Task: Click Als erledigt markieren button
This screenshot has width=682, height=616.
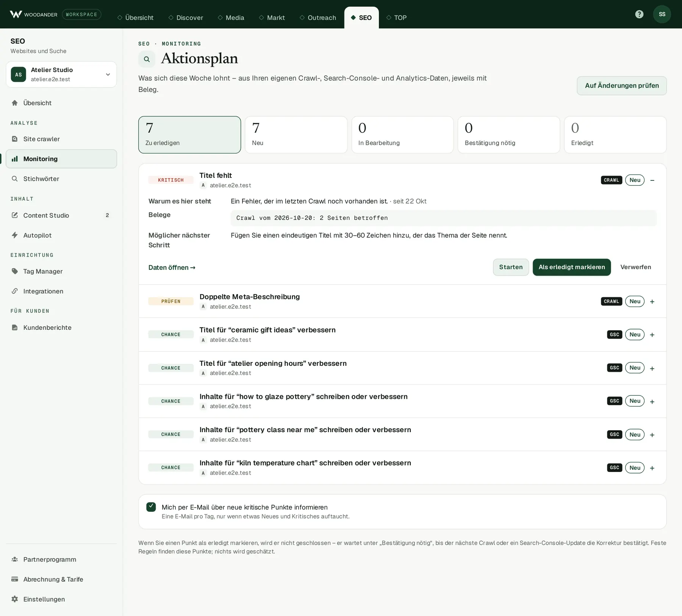Action: click(x=572, y=267)
